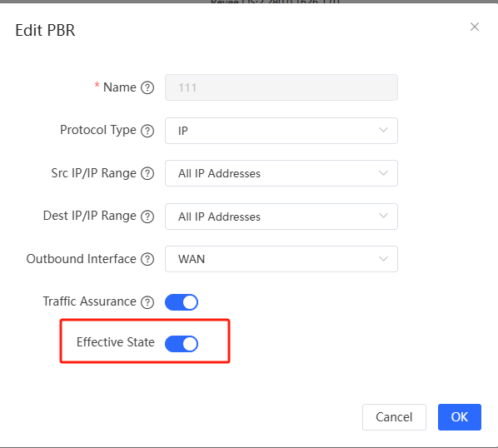Click the Edit PBR dialog title
The height and width of the screenshot is (448, 498).
[45, 31]
